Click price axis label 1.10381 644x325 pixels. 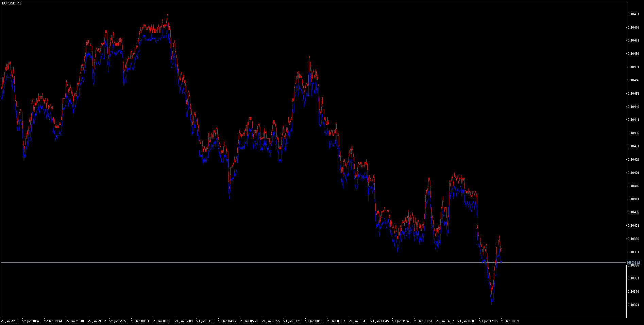coord(633,278)
